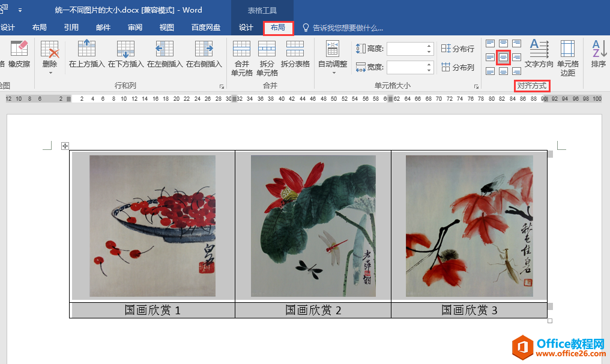The image size is (610, 364).
Task: Align cell content top center
Action: coord(503,43)
